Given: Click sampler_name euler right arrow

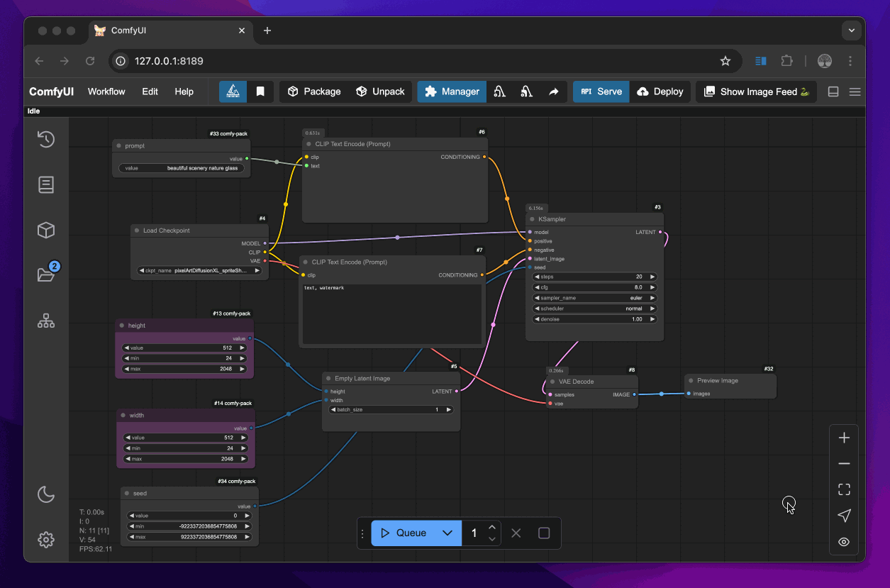Looking at the screenshot, I should pyautogui.click(x=652, y=298).
